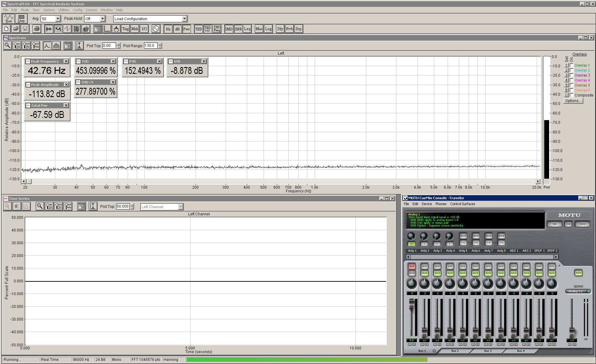The height and width of the screenshot is (364, 596).
Task: Open the Utilities menu
Action: click(64, 10)
